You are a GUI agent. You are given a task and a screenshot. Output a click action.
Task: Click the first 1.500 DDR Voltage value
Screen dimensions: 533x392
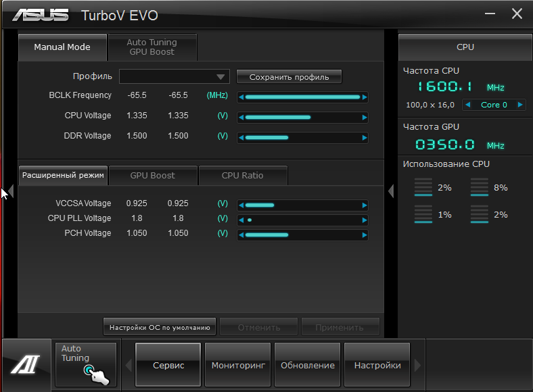click(x=137, y=136)
